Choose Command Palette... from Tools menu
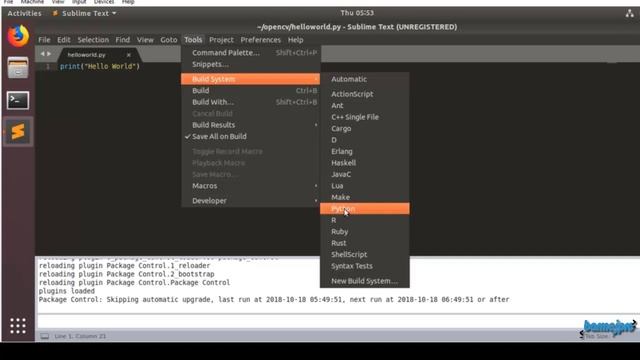The height and width of the screenshot is (360, 640). click(251, 53)
